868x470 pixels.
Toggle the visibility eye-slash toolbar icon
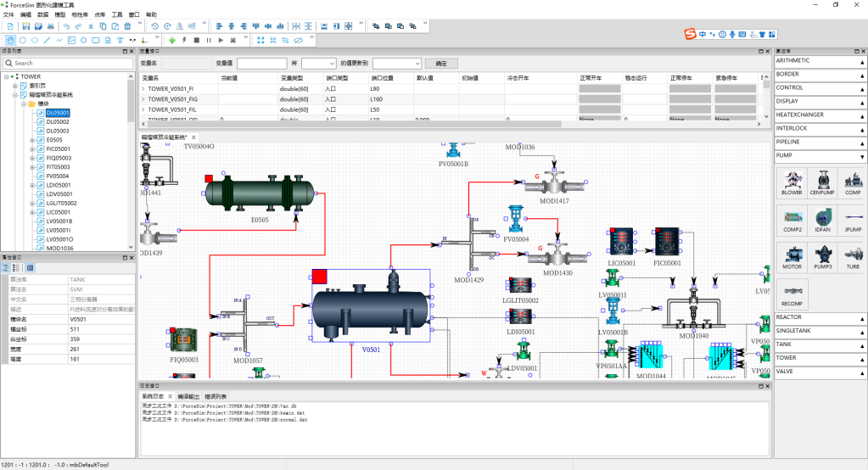click(x=298, y=40)
